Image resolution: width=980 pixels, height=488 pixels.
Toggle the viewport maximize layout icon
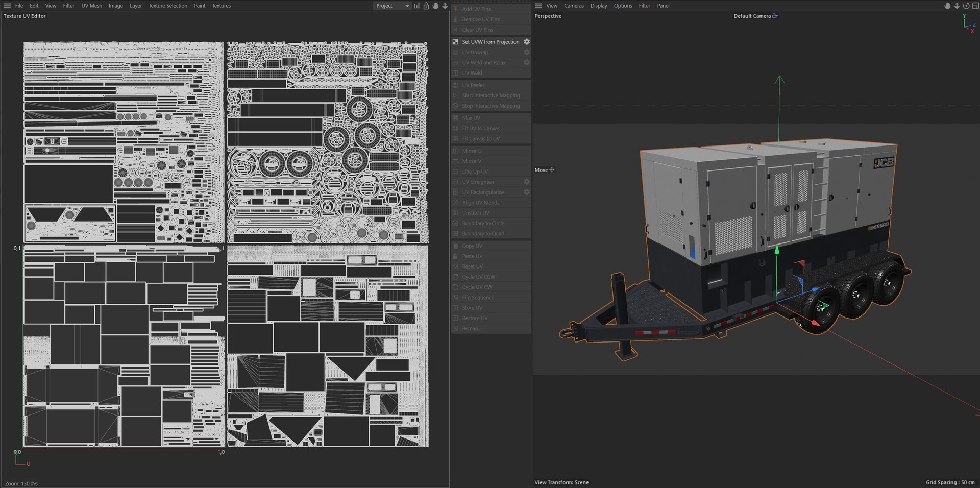[975, 6]
